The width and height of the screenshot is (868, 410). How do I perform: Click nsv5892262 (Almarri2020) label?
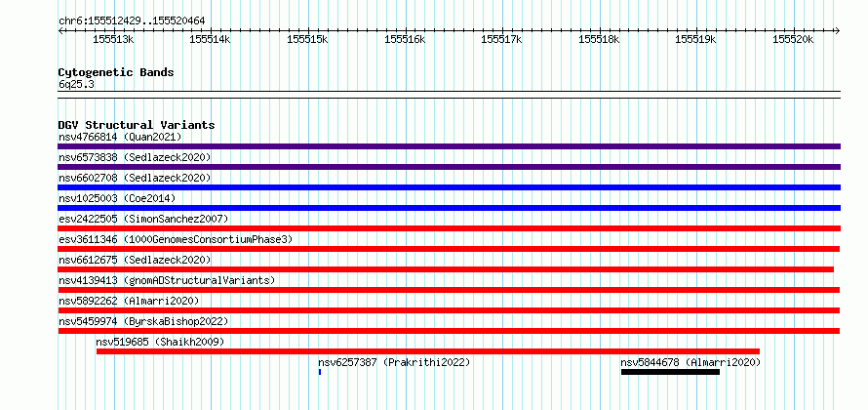click(x=129, y=301)
